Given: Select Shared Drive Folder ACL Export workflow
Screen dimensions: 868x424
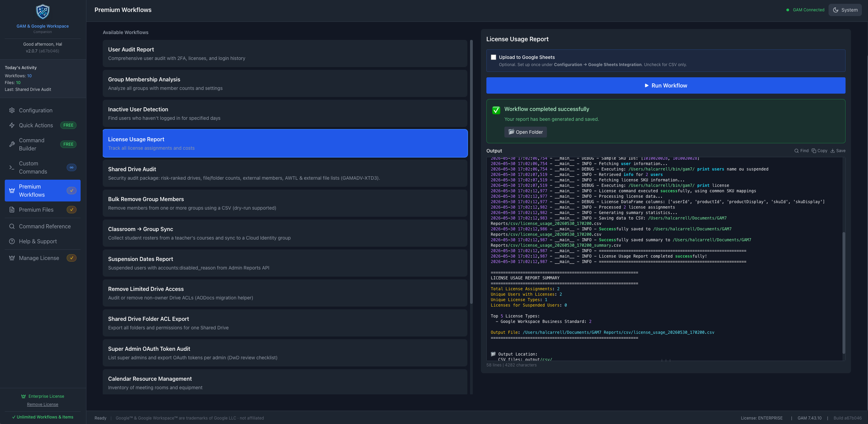Looking at the screenshot, I should pyautogui.click(x=285, y=323).
